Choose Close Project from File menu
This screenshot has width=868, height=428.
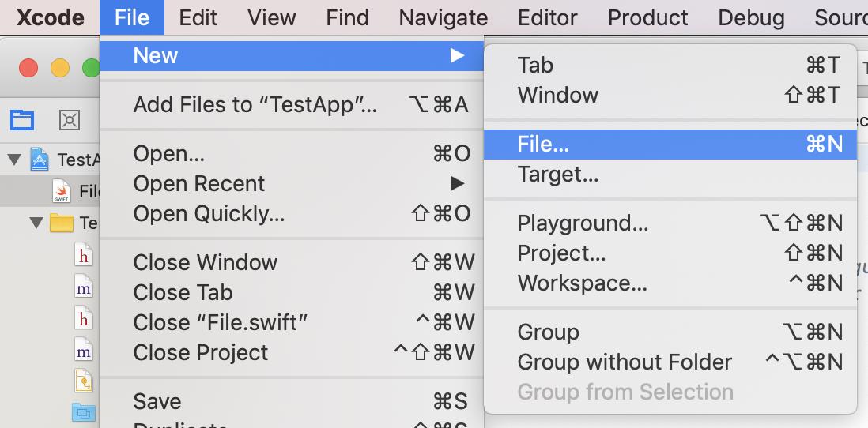pyautogui.click(x=201, y=352)
